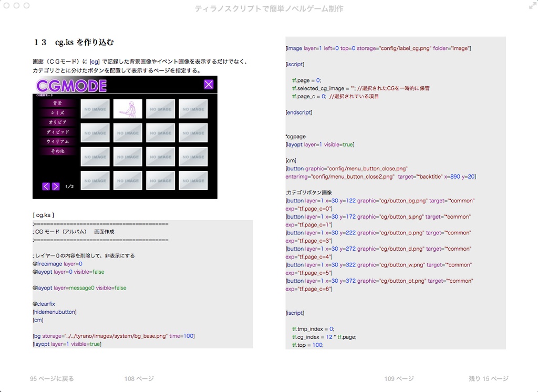The width and height of the screenshot is (538, 392).
Task: Click the purple right arrow in the CGMODE illustration
Action: tap(56, 187)
